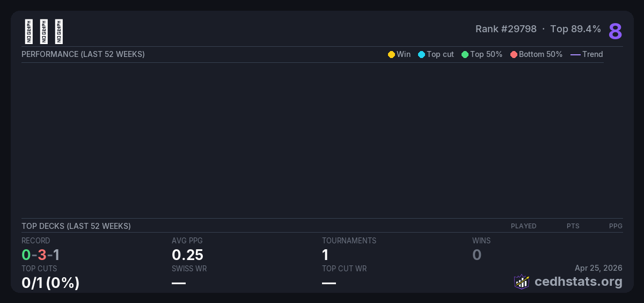644x303 pixels.
Task: Select the Top 89.4% percentile text
Action: pyautogui.click(x=575, y=29)
